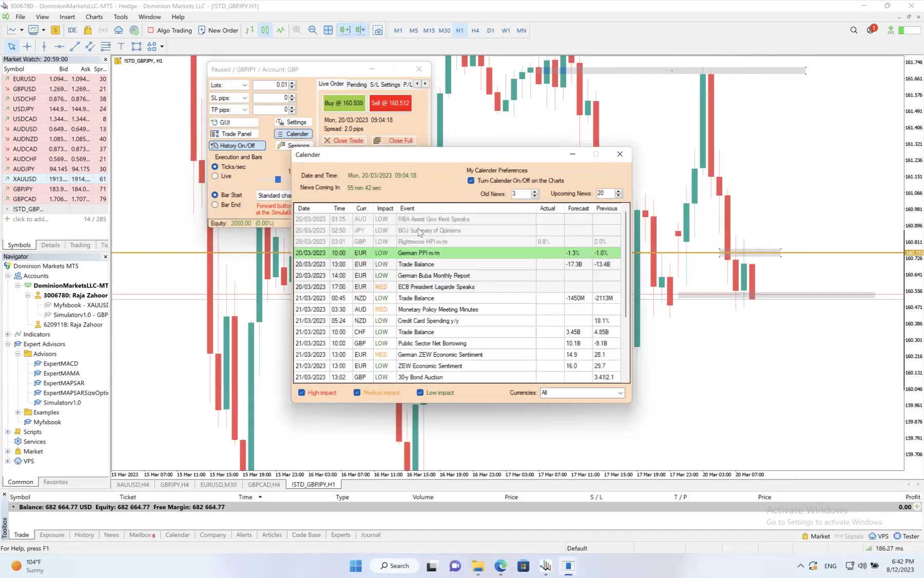
Task: Expand the Examples folder in Navigator
Action: 17,412
